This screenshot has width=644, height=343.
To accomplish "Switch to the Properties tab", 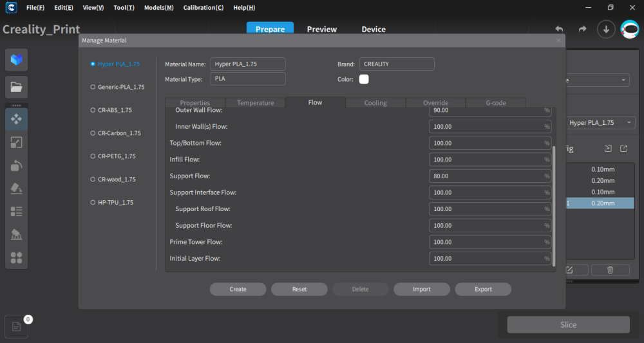I will [195, 102].
